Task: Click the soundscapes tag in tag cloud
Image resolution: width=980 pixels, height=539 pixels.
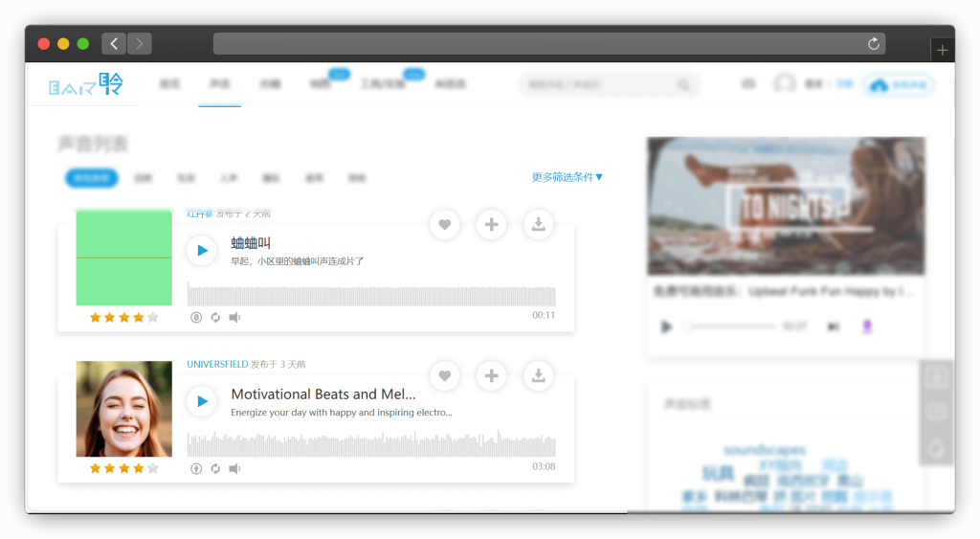Action: click(x=765, y=450)
